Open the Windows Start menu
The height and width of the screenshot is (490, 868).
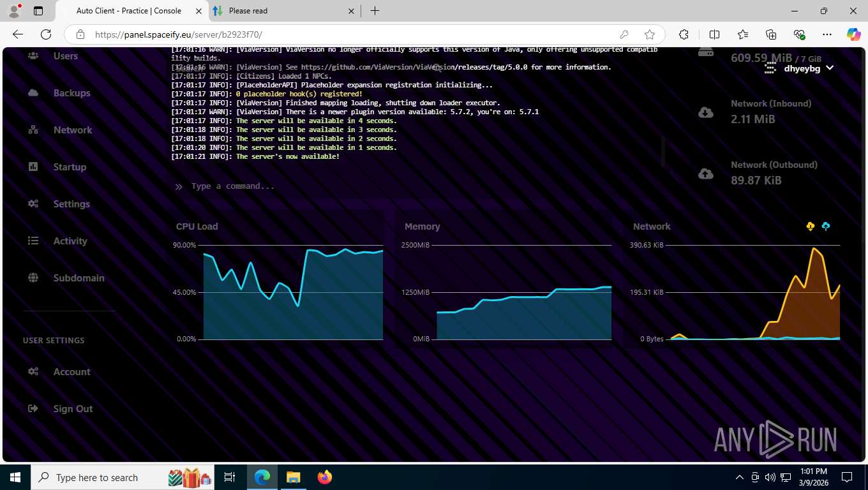click(15, 477)
